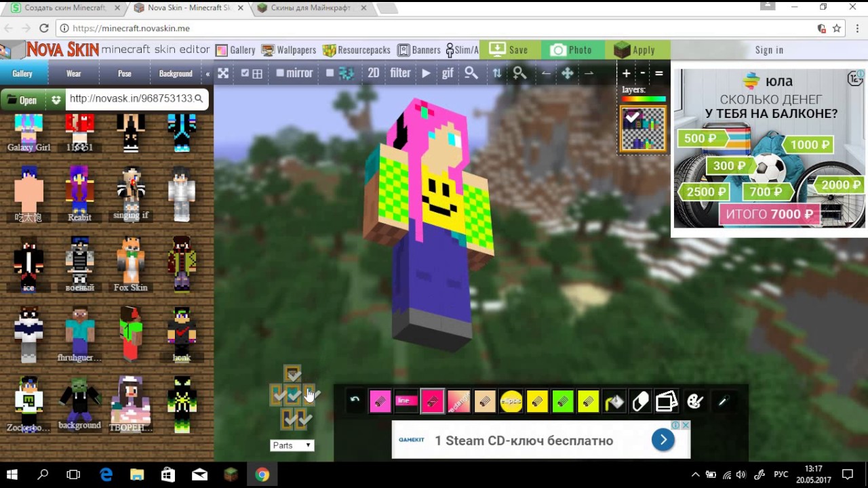
Task: Open Wallpapers in top menu
Action: 289,50
